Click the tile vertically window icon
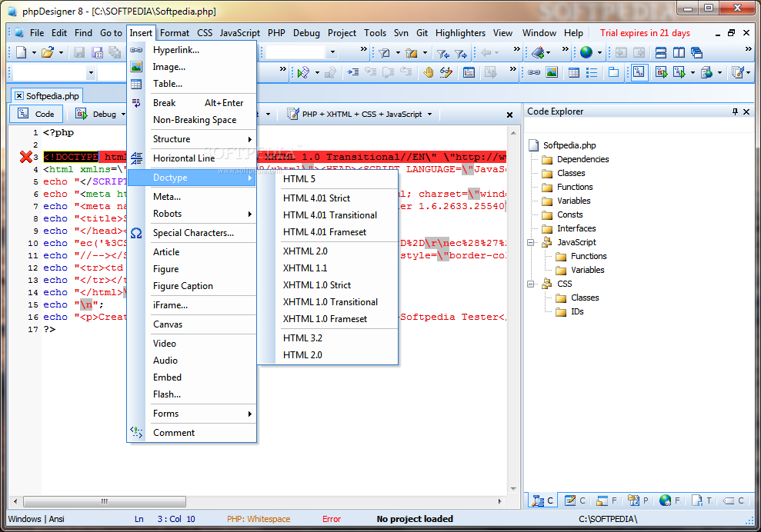761x532 pixels. [679, 52]
